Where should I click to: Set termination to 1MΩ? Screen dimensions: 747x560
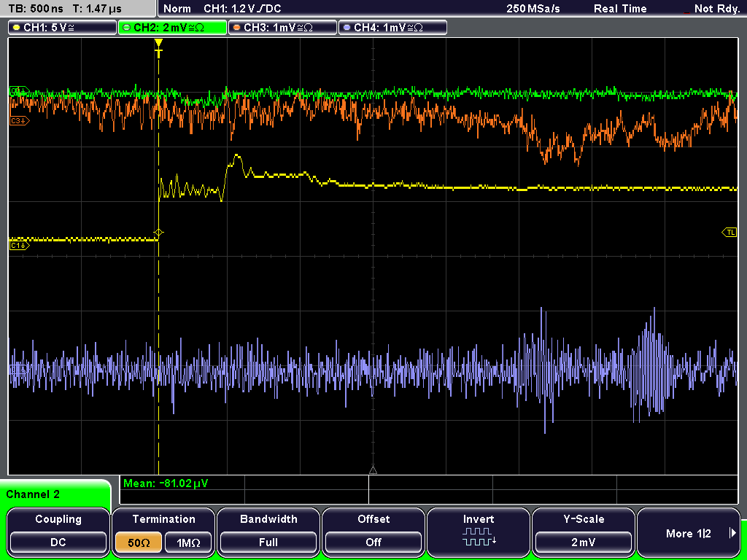(188, 542)
